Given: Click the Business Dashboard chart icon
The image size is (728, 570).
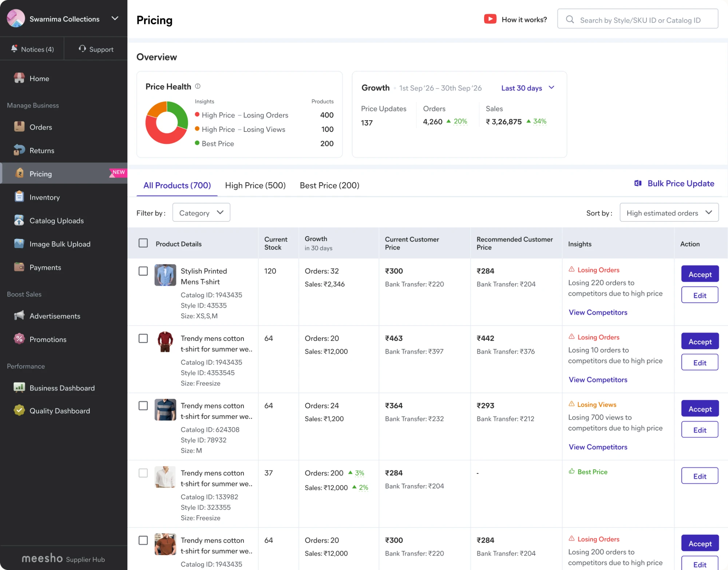Looking at the screenshot, I should pos(19,388).
